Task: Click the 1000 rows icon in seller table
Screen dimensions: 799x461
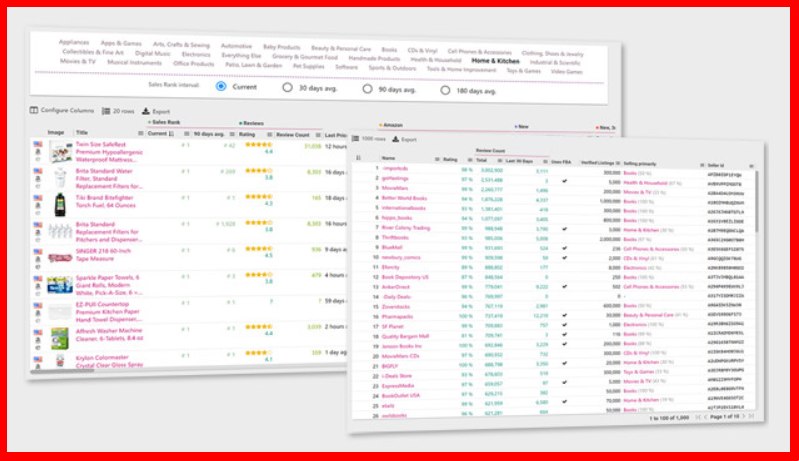Action: [356, 139]
